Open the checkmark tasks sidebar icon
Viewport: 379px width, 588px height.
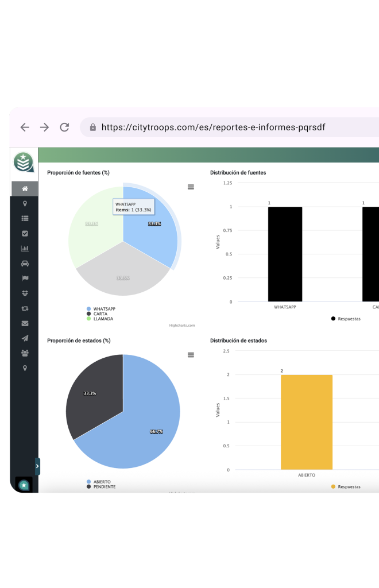[x=25, y=234]
